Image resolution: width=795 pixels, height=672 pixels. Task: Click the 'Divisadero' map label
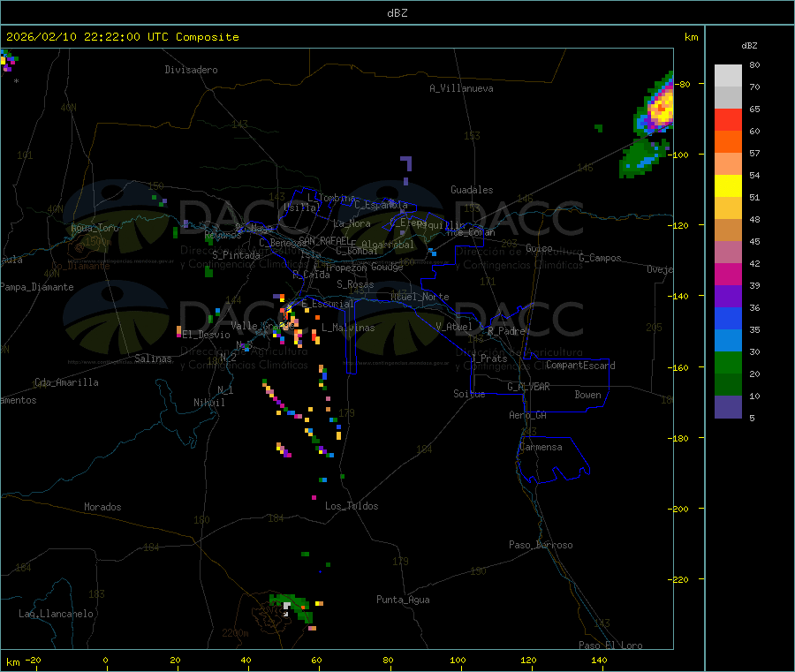click(191, 70)
